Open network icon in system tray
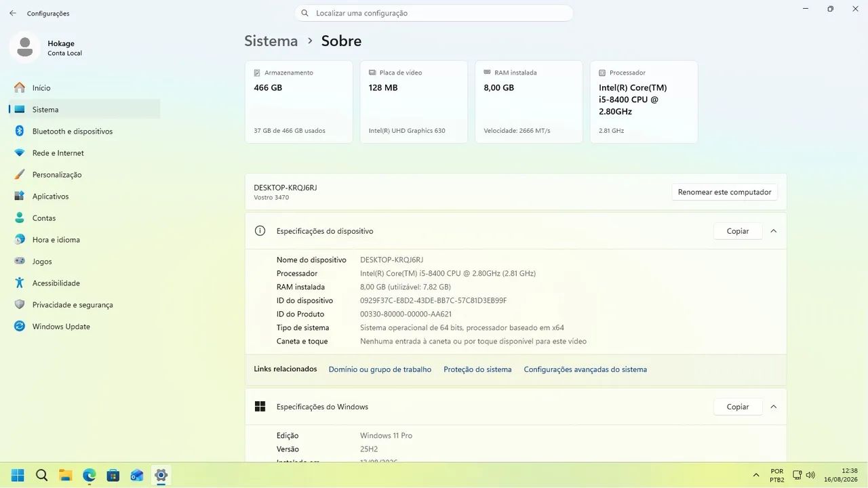This screenshot has width=868, height=488. pyautogui.click(x=798, y=475)
